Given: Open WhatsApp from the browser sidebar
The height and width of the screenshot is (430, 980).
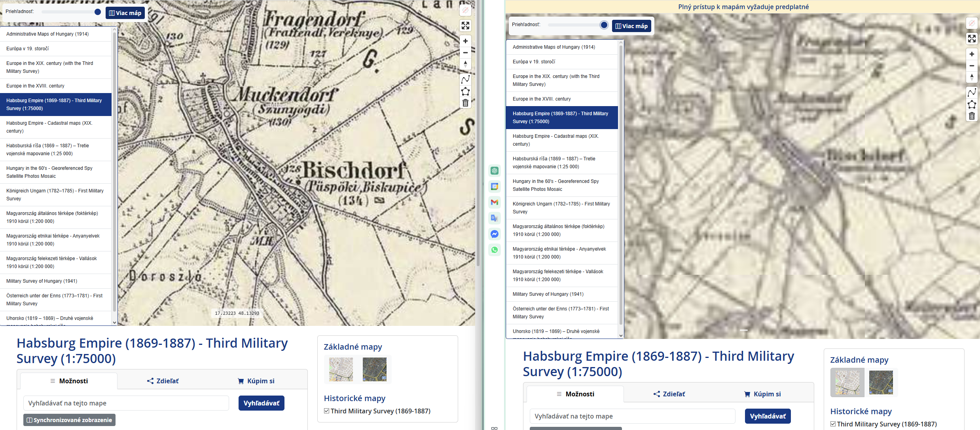Looking at the screenshot, I should [x=495, y=250].
